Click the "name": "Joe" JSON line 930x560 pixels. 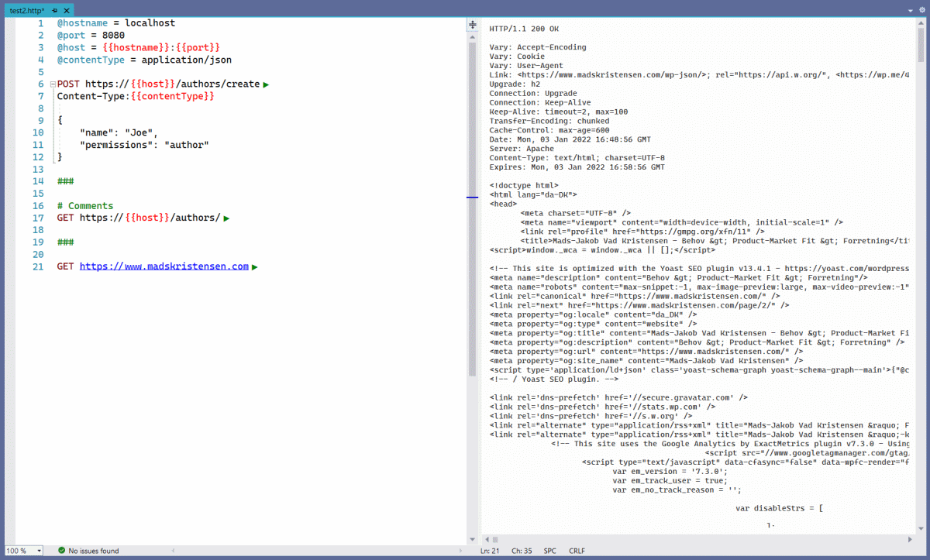[119, 132]
